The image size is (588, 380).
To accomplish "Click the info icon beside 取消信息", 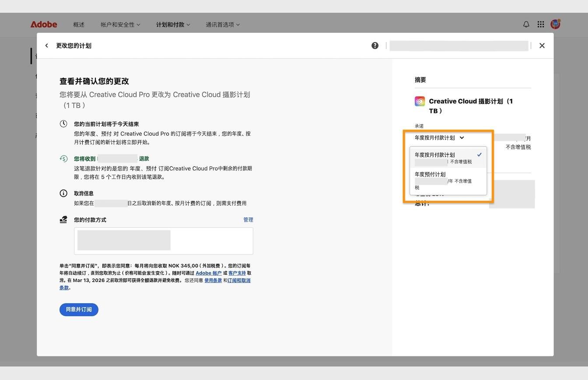I will click(63, 193).
